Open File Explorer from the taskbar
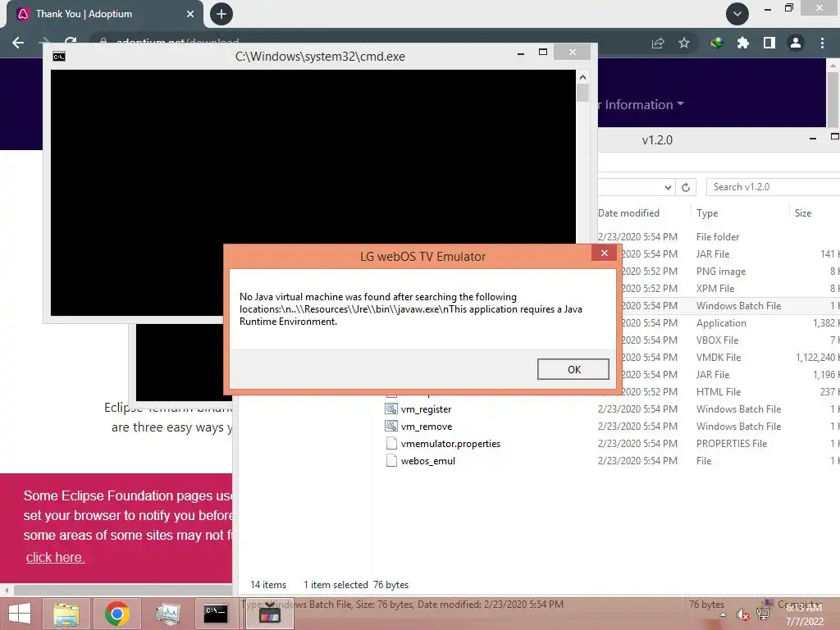The image size is (840, 630). click(x=66, y=614)
